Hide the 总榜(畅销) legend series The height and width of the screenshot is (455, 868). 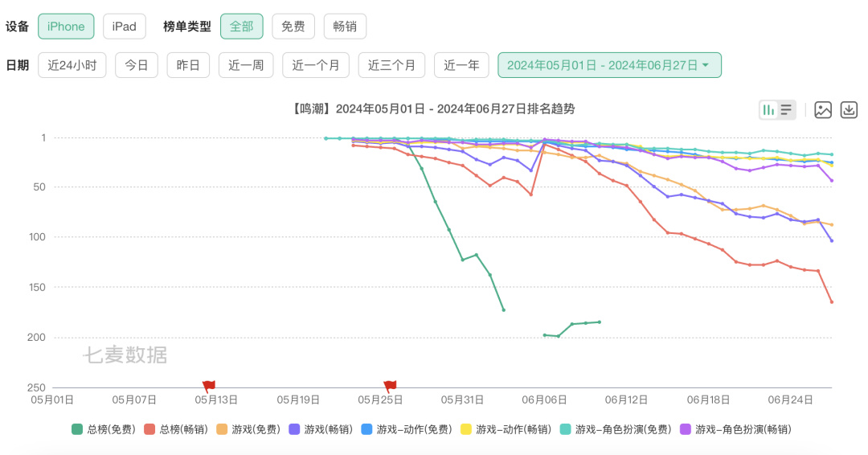(x=177, y=429)
